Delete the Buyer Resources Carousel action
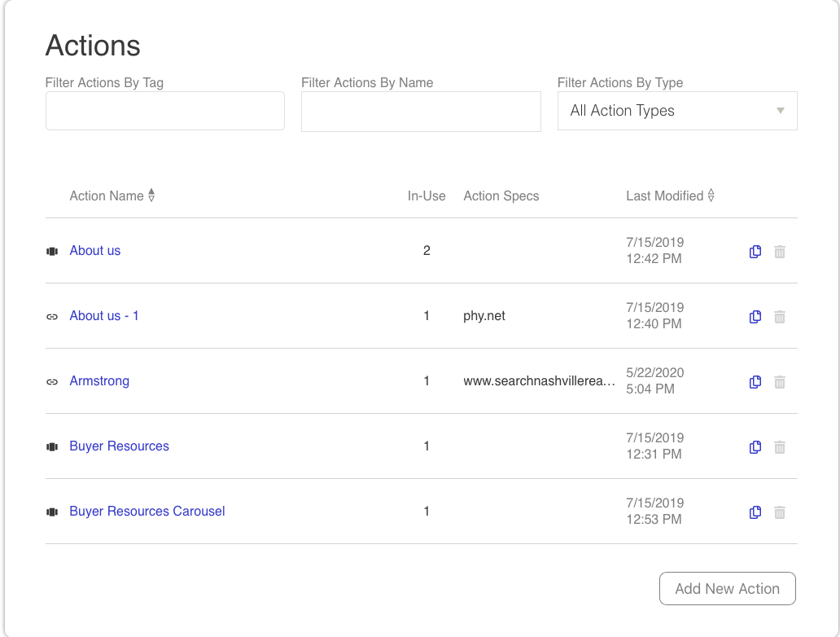 pyautogui.click(x=779, y=512)
